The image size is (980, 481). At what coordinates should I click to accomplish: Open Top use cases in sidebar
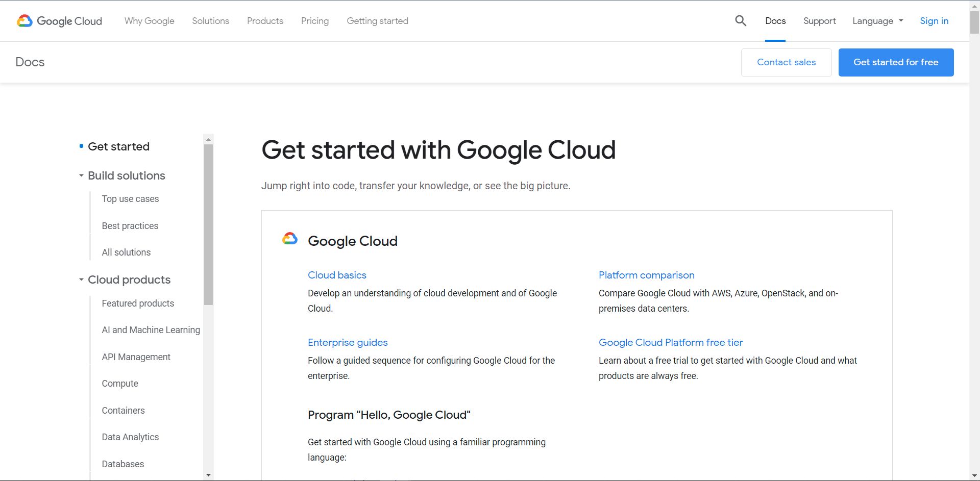coord(130,199)
